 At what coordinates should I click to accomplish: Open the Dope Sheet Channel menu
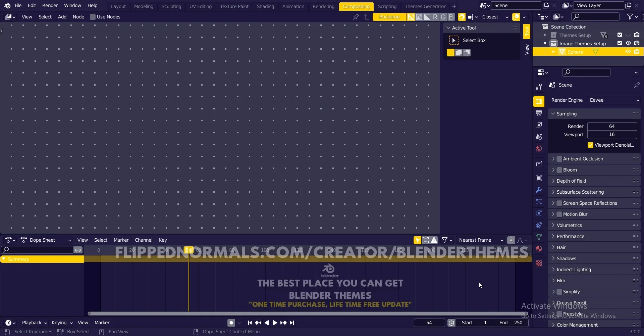pos(143,240)
